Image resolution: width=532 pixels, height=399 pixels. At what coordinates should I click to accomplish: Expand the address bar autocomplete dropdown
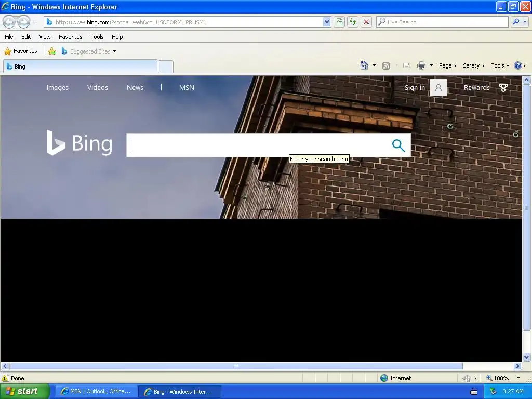[x=327, y=22]
